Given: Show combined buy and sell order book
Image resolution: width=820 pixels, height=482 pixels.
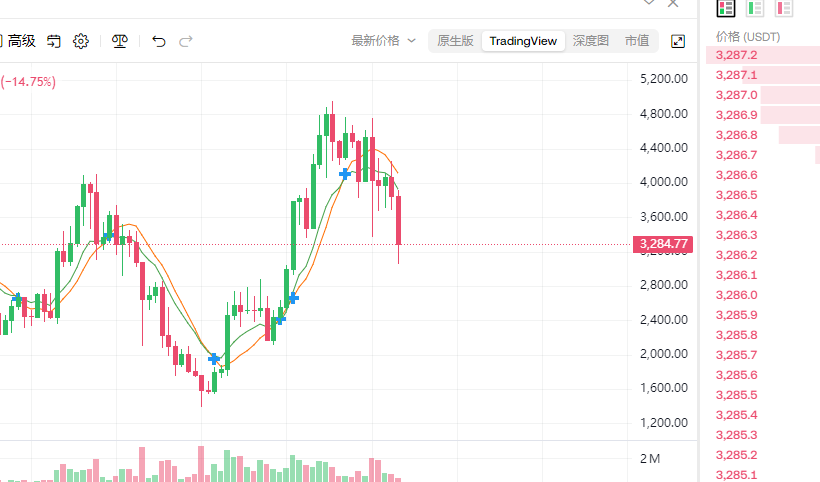Looking at the screenshot, I should tap(727, 8).
